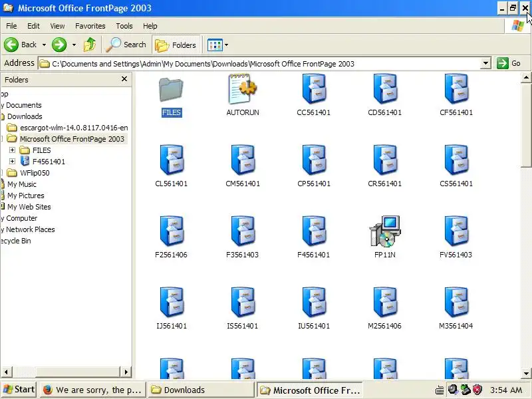Click the file list scroll up arrow
Viewport: 532px width, 399px height.
pyautogui.click(x=526, y=78)
